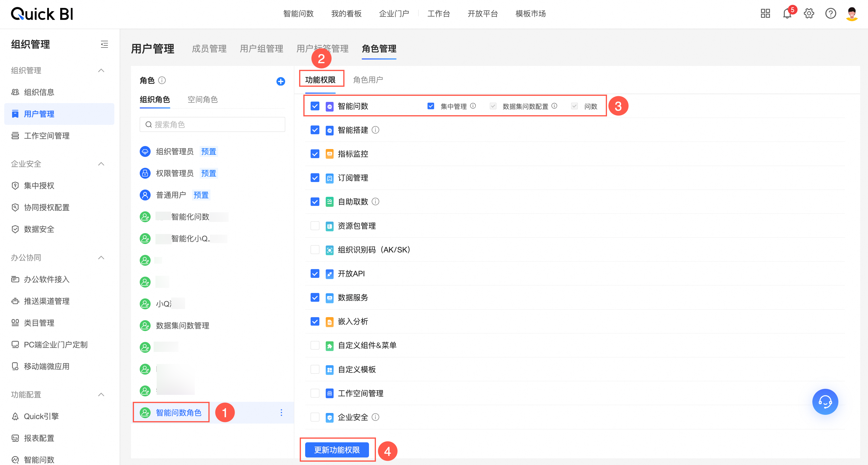
Task: Toggle the 订阅管理 permission checkbox
Action: 315,178
